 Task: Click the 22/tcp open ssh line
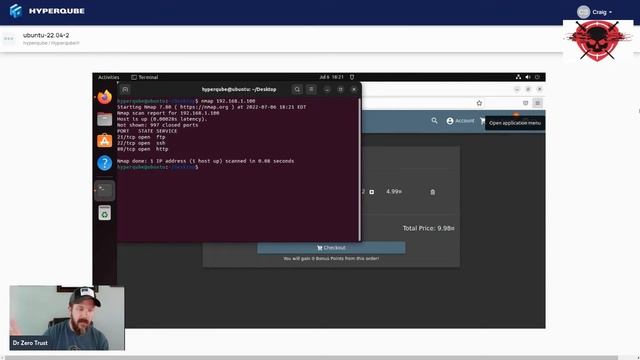pyautogui.click(x=141, y=143)
